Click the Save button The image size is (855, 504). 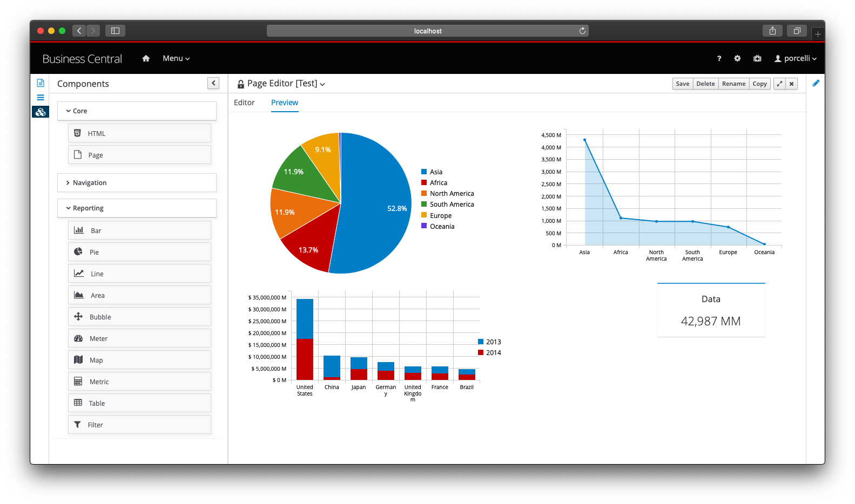682,84
